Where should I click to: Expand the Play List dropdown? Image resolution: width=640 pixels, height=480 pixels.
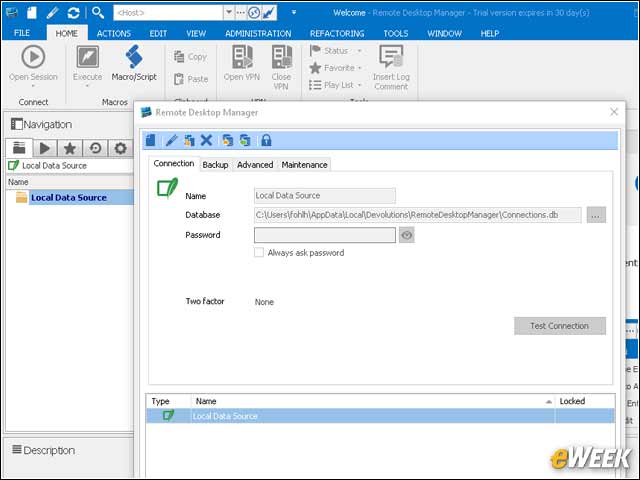pyautogui.click(x=360, y=85)
